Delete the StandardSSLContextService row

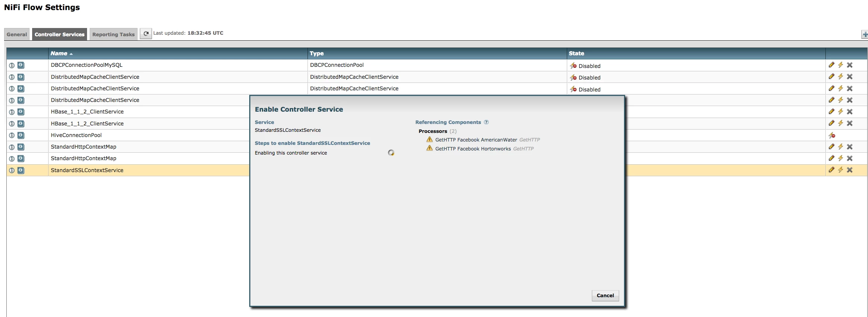pos(850,170)
